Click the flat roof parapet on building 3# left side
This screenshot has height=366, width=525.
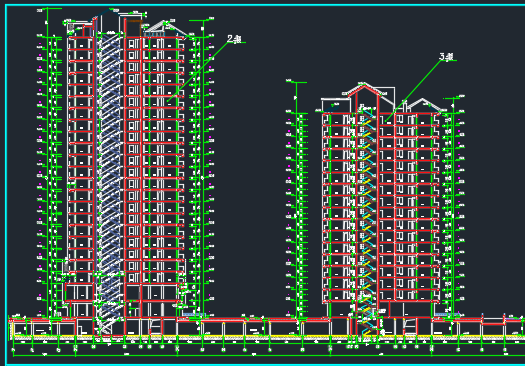pos(335,105)
